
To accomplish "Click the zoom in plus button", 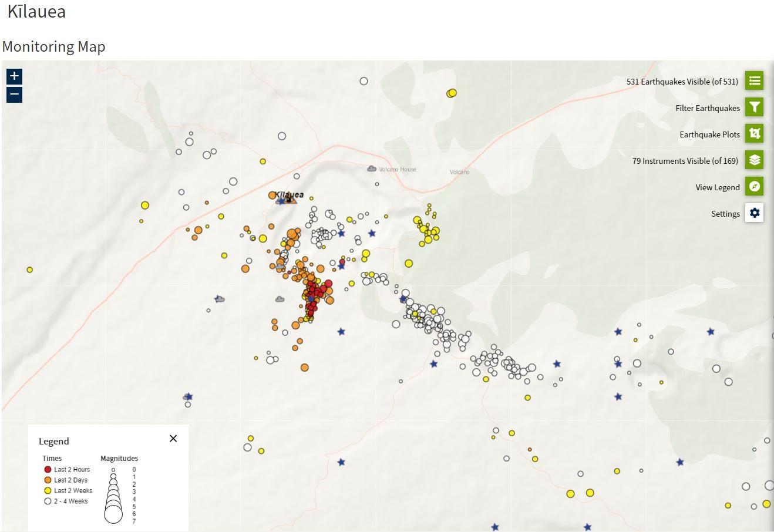I will coord(14,76).
